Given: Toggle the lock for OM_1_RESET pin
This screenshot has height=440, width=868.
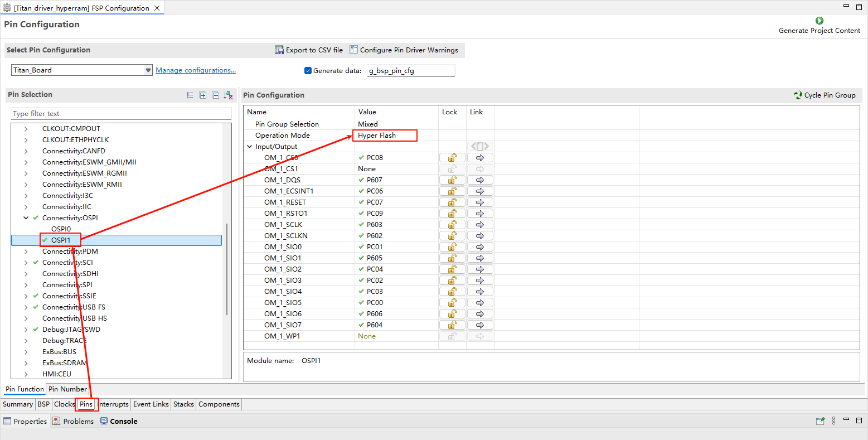Looking at the screenshot, I should 452,202.
